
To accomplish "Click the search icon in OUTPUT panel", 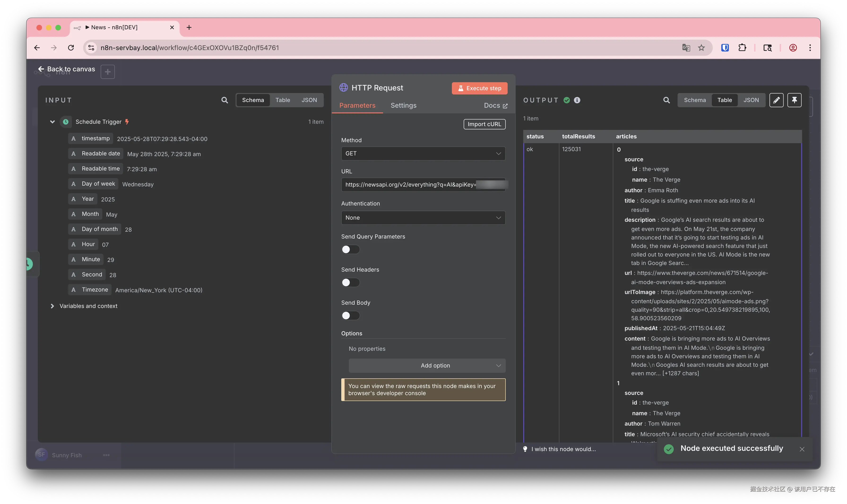I will [666, 100].
